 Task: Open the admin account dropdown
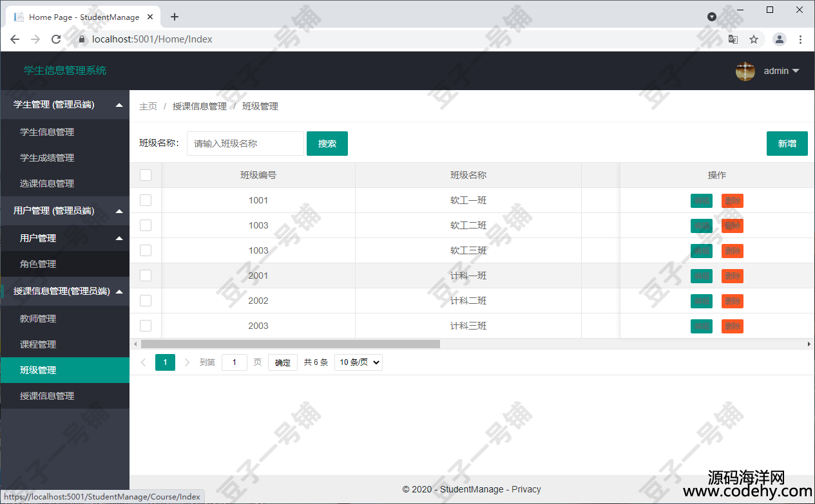tap(781, 71)
